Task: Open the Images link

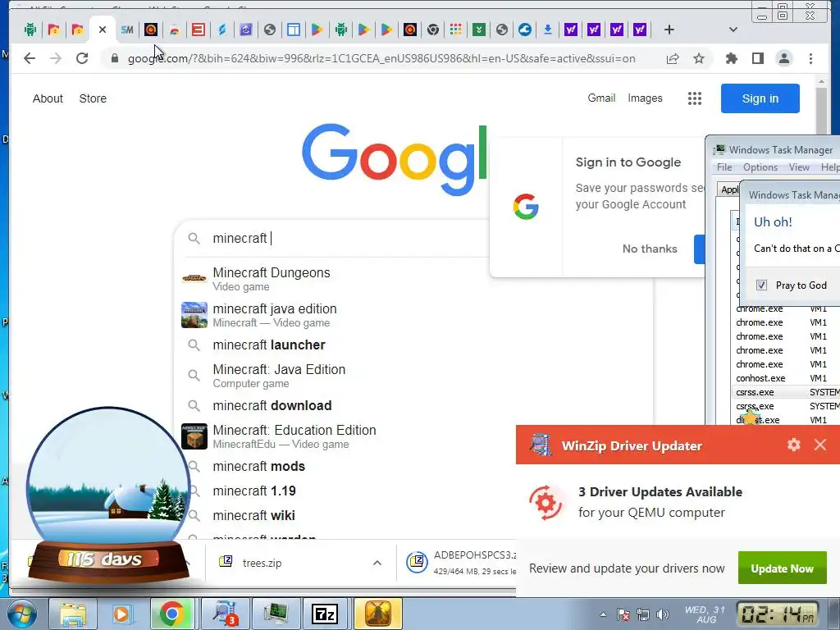Action: tap(645, 98)
